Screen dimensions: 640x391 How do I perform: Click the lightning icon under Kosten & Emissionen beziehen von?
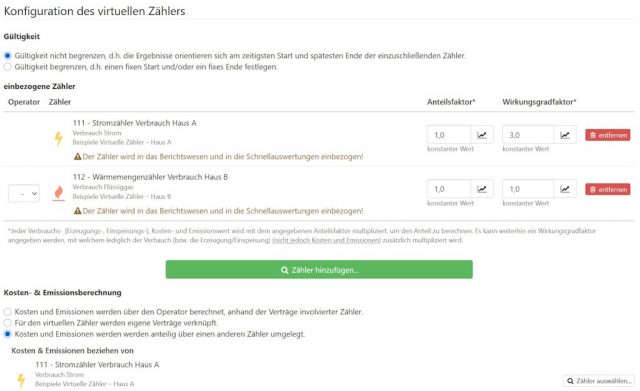[x=21, y=380]
